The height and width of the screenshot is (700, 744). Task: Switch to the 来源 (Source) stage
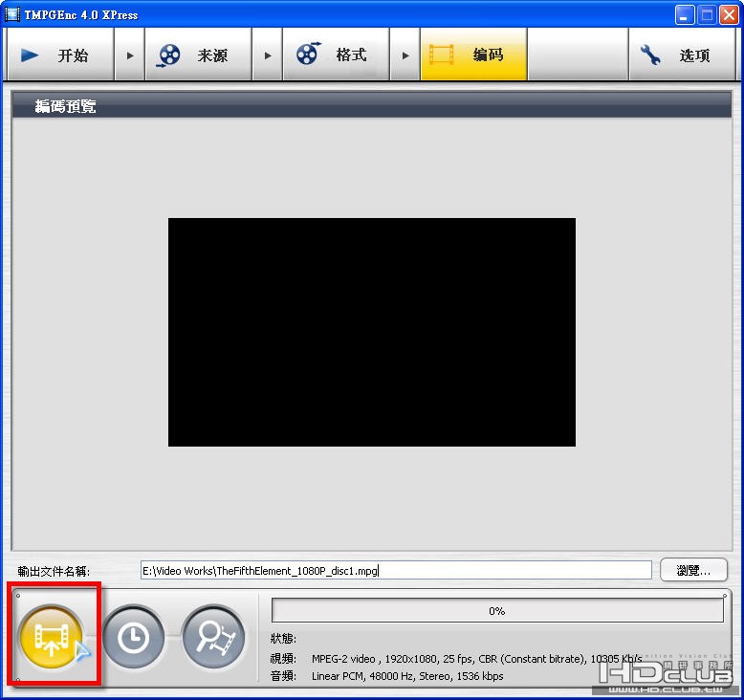coord(198,55)
